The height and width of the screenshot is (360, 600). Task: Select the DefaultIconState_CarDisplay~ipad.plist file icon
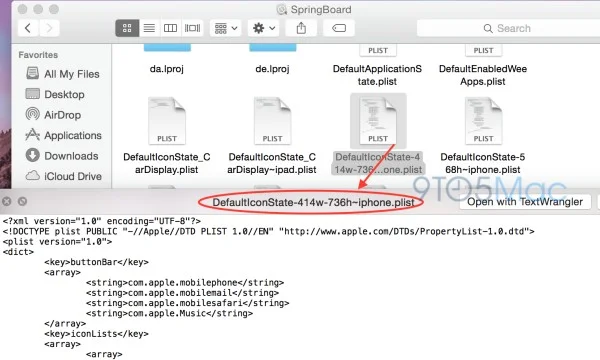pyautogui.click(x=272, y=121)
